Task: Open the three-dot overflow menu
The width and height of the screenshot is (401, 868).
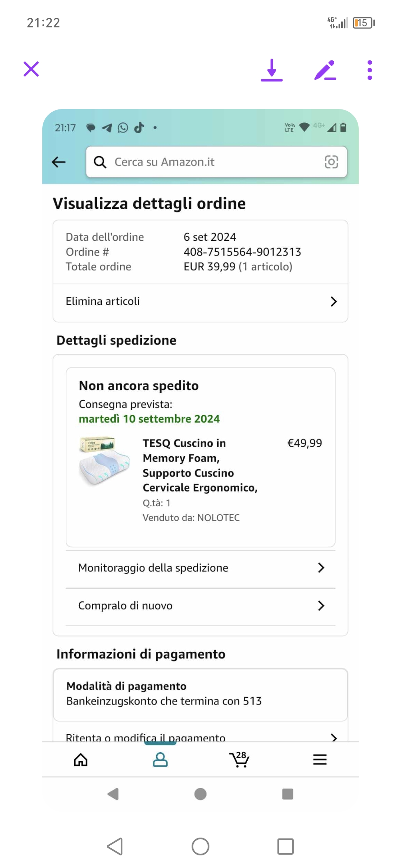Action: click(369, 70)
